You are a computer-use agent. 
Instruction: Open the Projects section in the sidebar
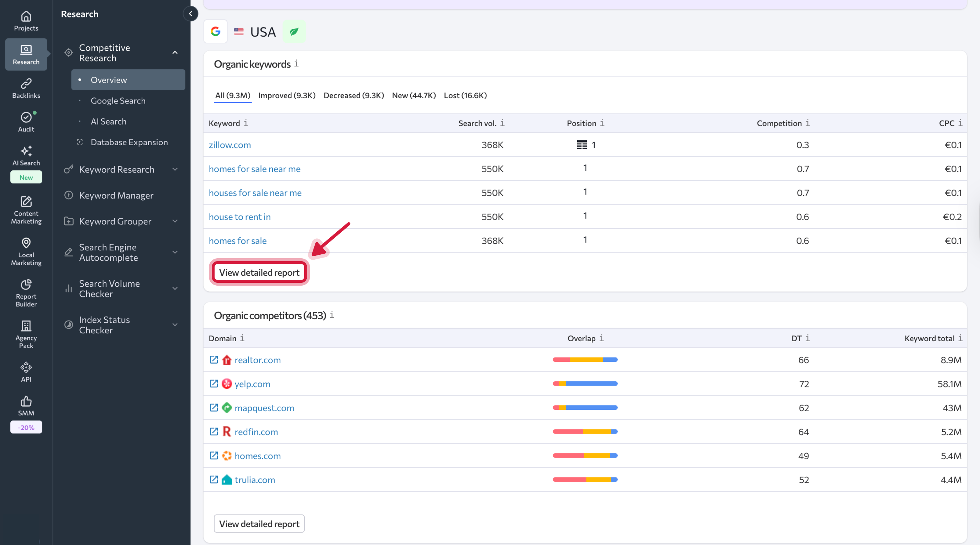tap(26, 21)
